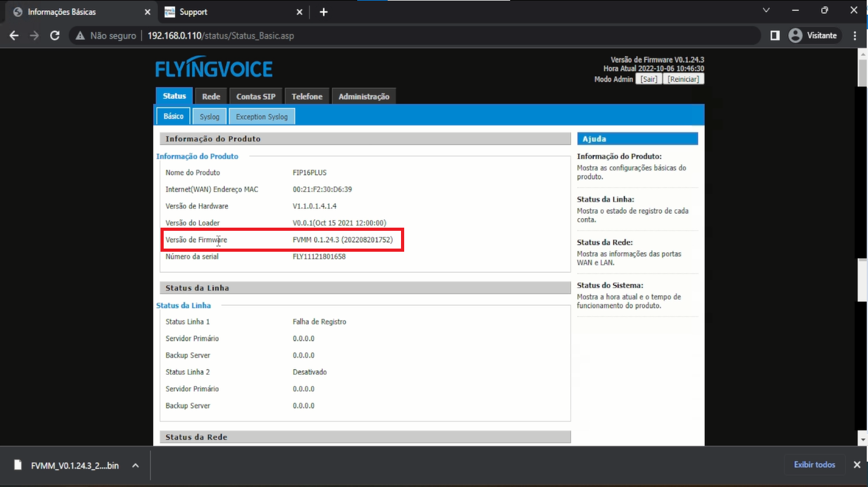Toggle the browser side panel icon
Screen dimensions: 868x487
[x=775, y=36]
